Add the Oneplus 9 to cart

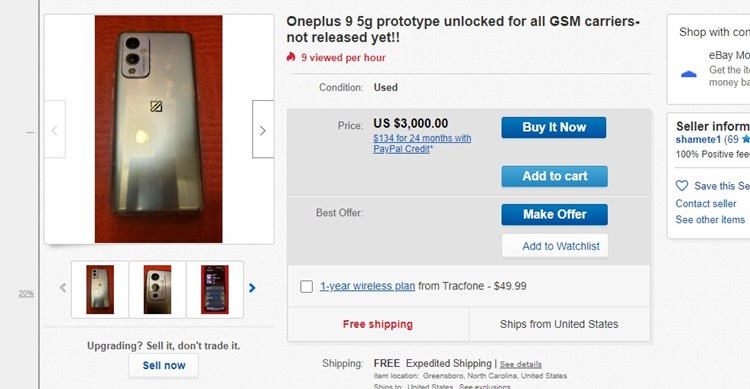[x=555, y=176]
